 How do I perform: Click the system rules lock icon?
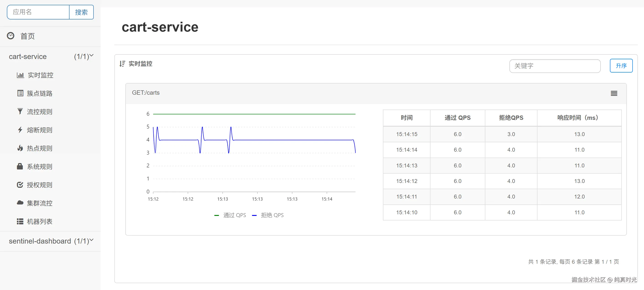click(x=20, y=166)
